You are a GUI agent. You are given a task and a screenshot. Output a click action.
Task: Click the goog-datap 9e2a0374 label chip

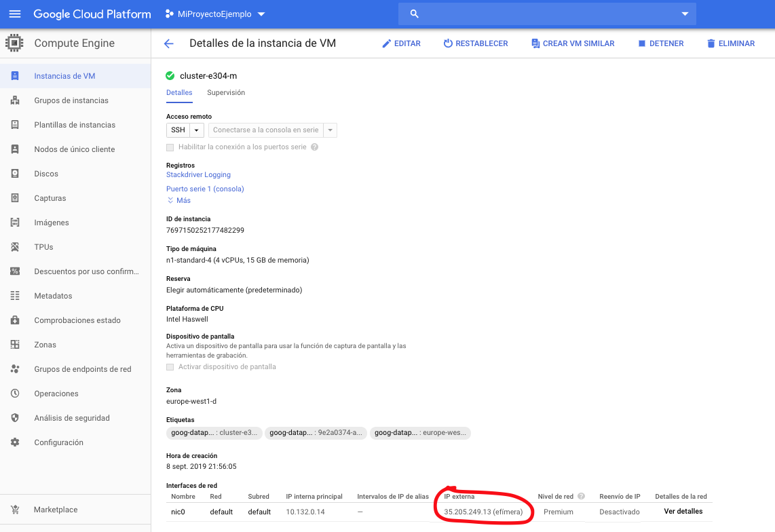coord(316,433)
